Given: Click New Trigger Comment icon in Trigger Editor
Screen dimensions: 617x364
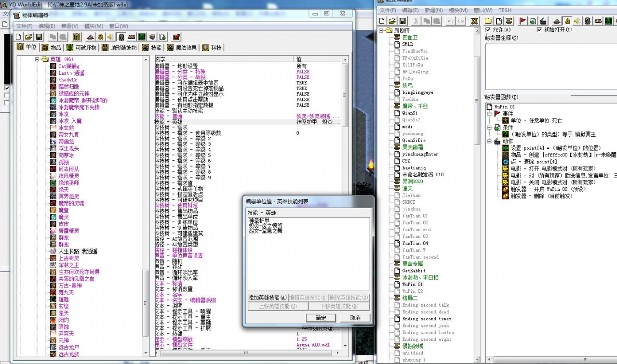Looking at the screenshot, I should pyautogui.click(x=509, y=21).
